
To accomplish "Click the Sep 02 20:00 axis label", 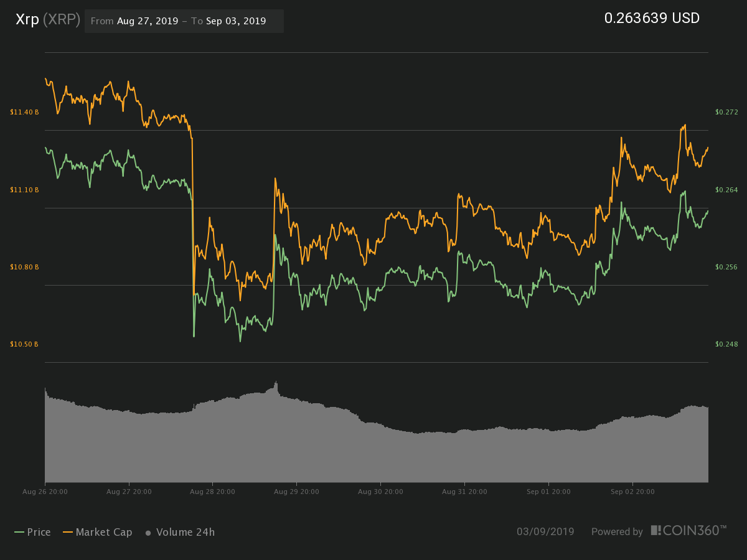I will tap(632, 492).
